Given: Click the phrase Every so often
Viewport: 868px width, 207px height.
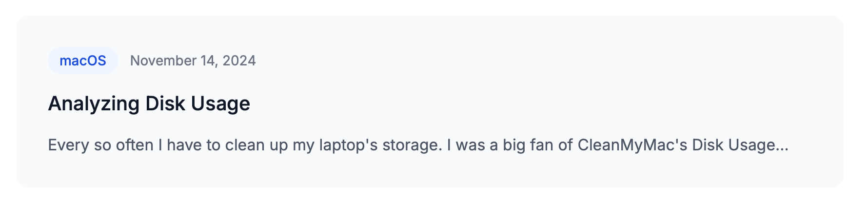Looking at the screenshot, I should 100,145.
